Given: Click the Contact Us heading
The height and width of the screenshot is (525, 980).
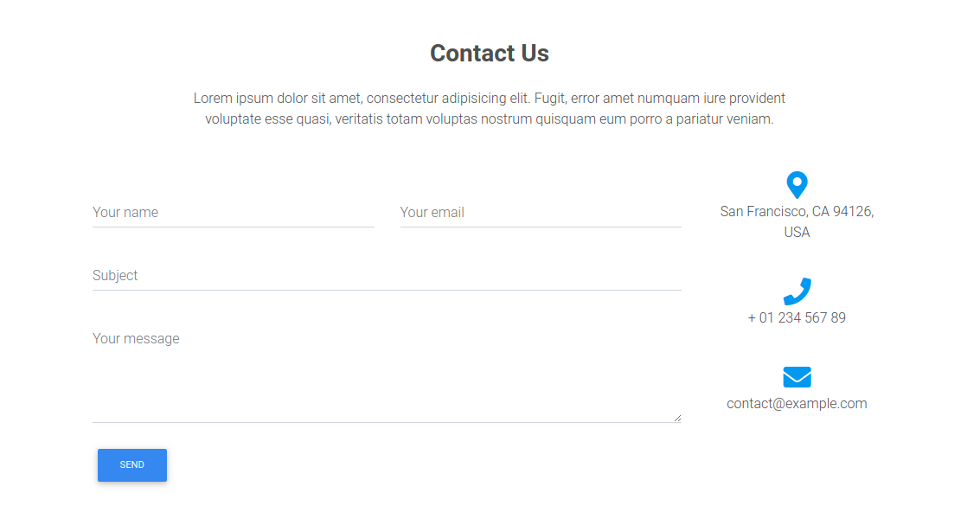Looking at the screenshot, I should tap(490, 54).
